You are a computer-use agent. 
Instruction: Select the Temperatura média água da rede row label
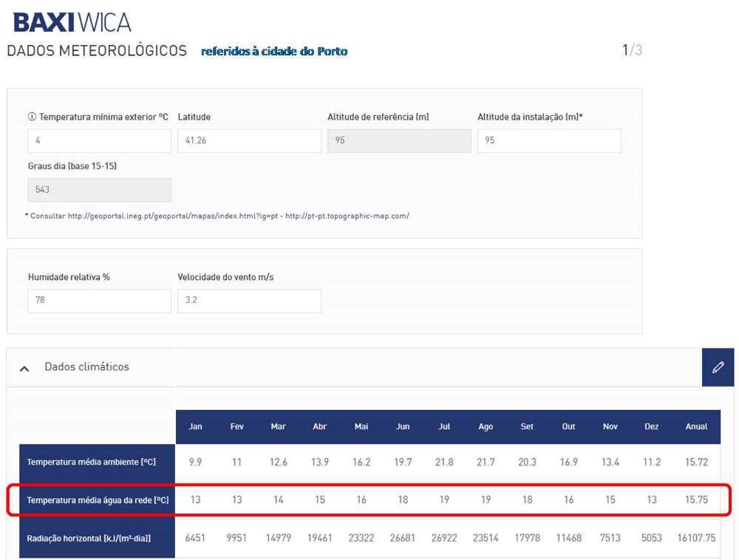tap(97, 500)
